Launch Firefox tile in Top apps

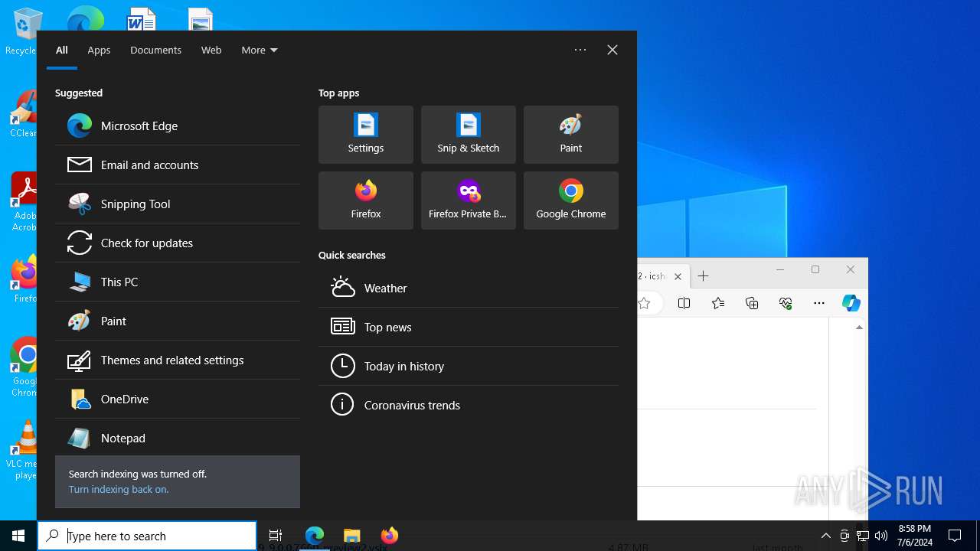pos(366,201)
